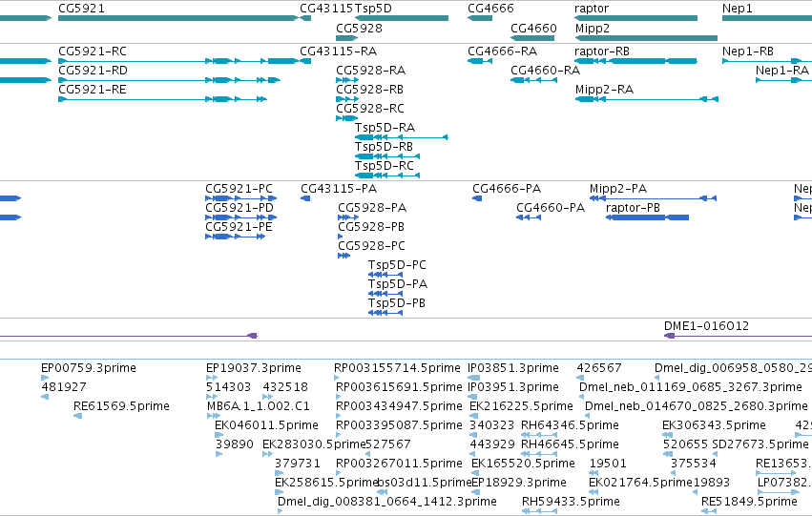Select protein CG5921-PD
The height and width of the screenshot is (516, 812).
[x=240, y=217]
